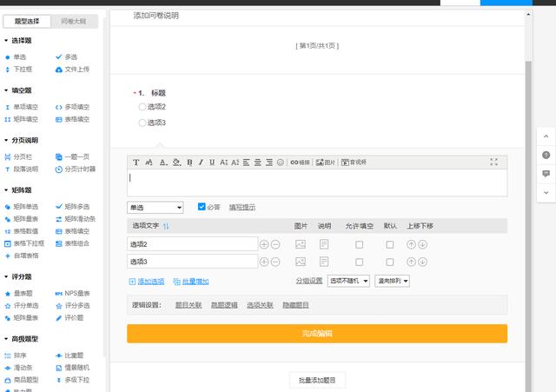Add an image to 选项2
556x392 pixels.
pos(301,244)
